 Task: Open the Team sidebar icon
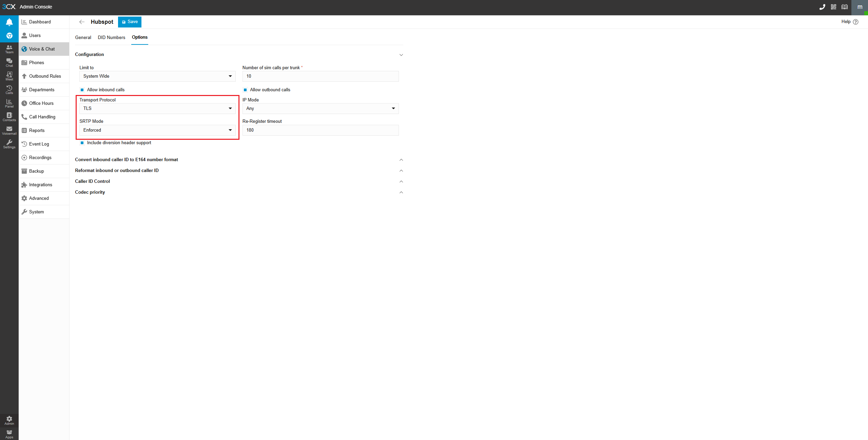pyautogui.click(x=9, y=49)
